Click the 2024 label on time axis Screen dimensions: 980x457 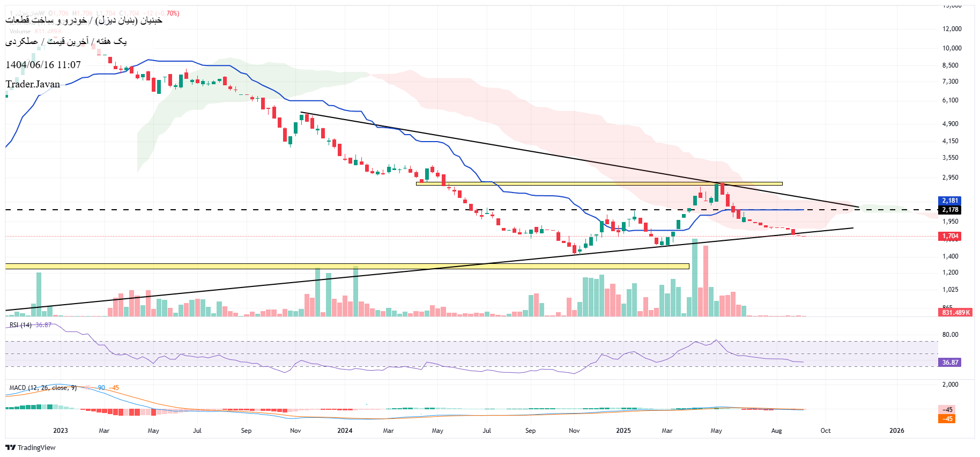pos(345,431)
